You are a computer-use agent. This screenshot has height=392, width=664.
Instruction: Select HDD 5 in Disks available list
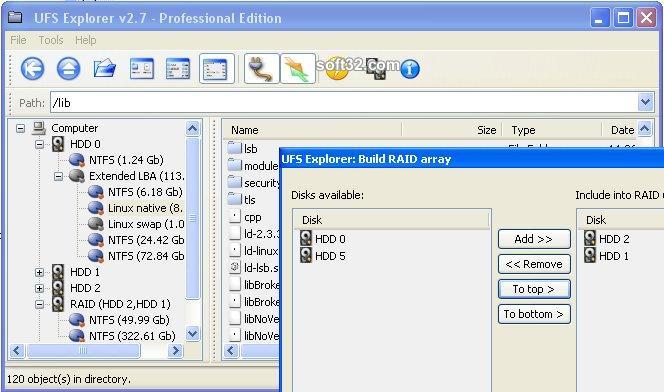pos(323,256)
